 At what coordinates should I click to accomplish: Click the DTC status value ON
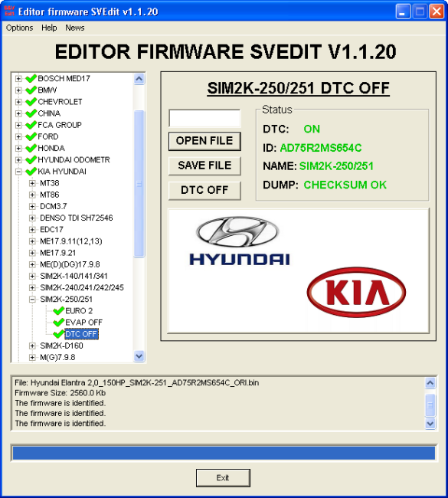click(312, 129)
